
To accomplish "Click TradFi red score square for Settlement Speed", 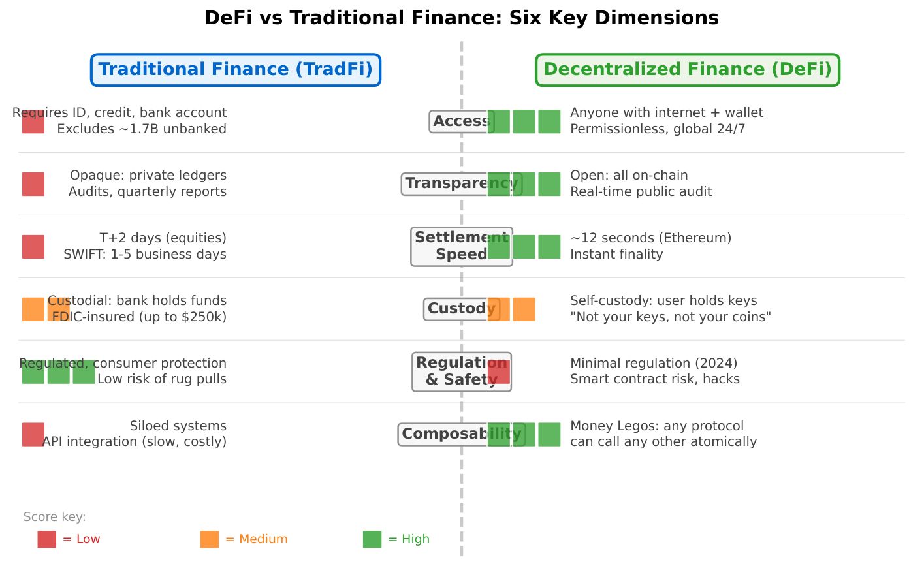I will tap(33, 247).
